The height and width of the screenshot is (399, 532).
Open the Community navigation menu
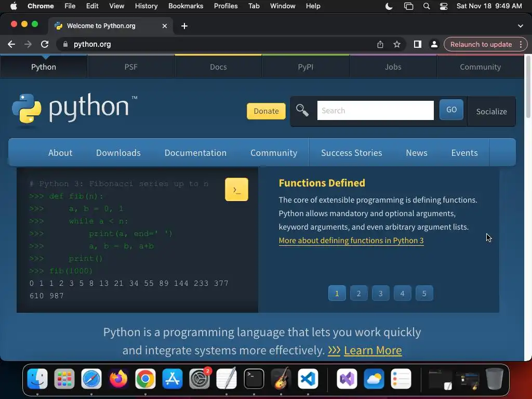point(274,153)
